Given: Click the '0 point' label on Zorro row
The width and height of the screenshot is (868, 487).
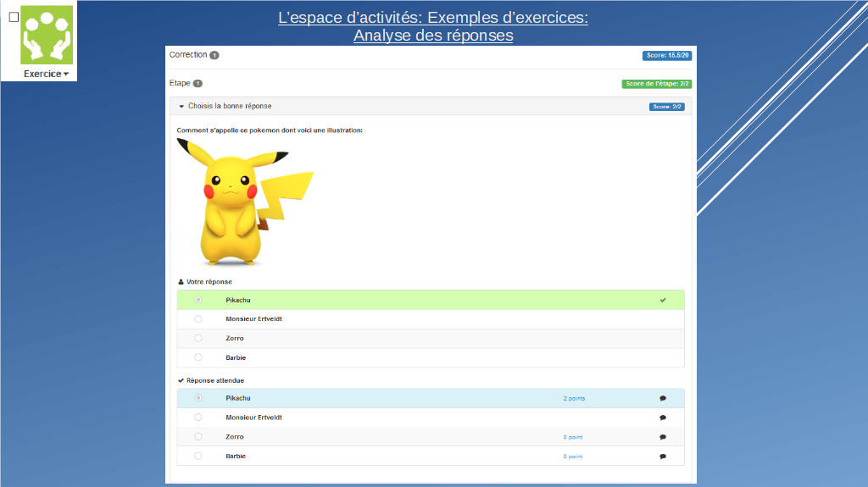Looking at the screenshot, I should pyautogui.click(x=573, y=437).
